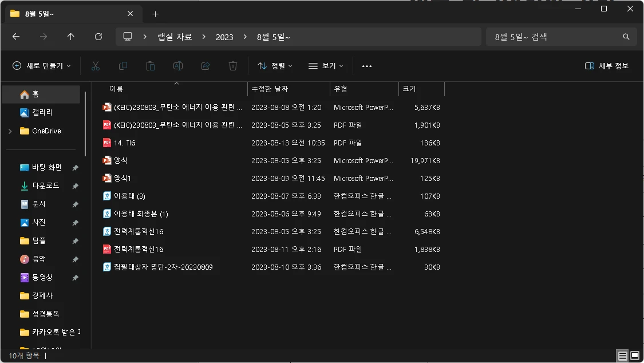644x363 pixels.
Task: Click 랩실 자료 breadcrumb
Action: click(x=175, y=37)
